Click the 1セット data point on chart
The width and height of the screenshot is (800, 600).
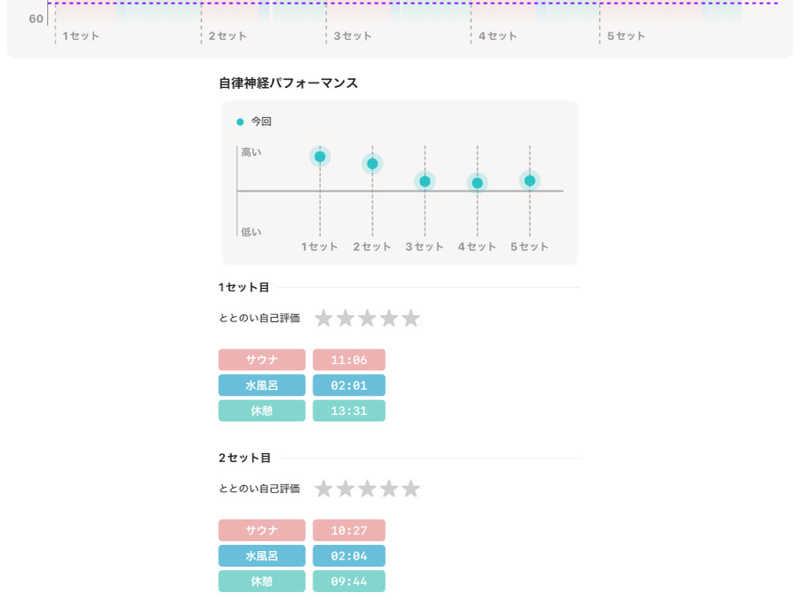pyautogui.click(x=320, y=156)
